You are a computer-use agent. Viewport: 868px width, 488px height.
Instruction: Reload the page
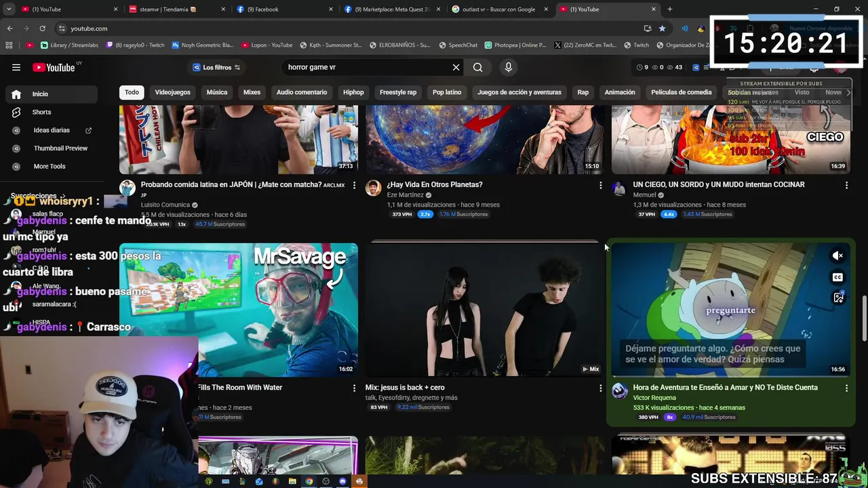coord(42,28)
